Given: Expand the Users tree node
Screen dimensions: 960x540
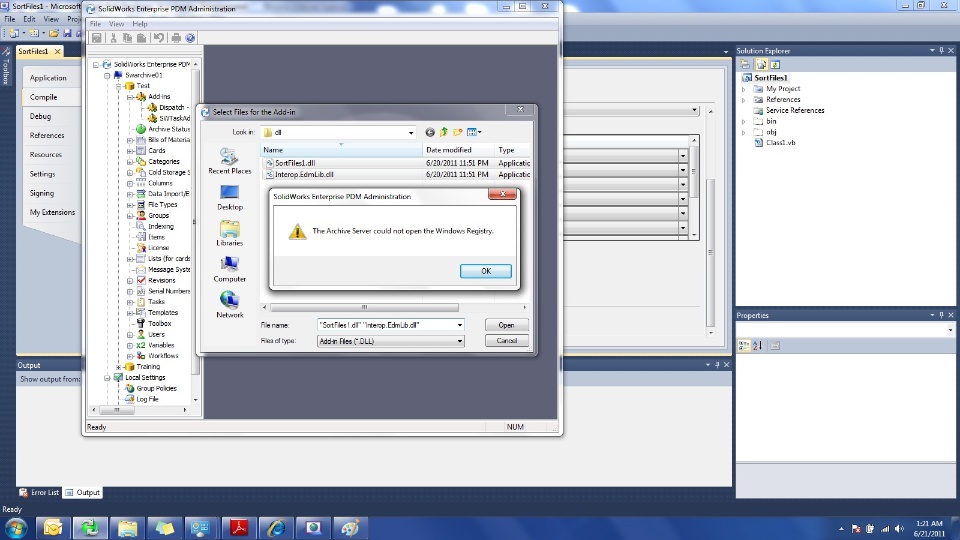Looking at the screenshot, I should point(130,334).
